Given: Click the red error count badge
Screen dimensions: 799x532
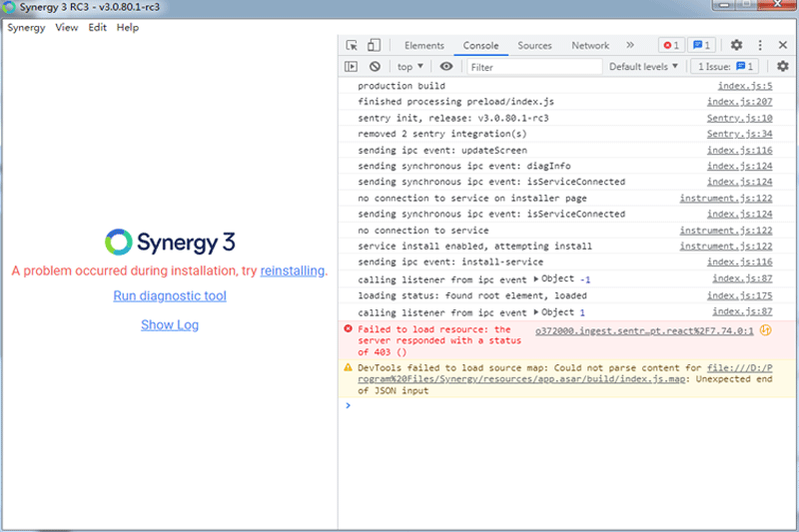Looking at the screenshot, I should coord(671,45).
